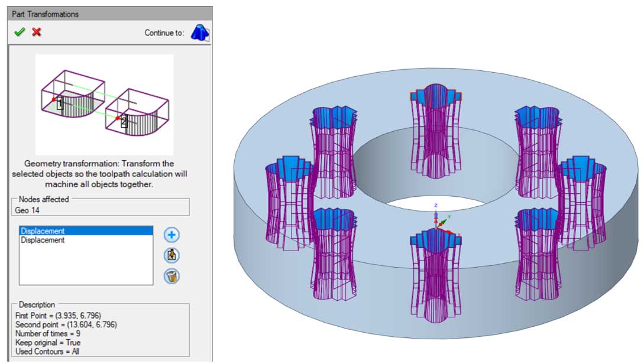This screenshot has height=364, width=644.
Task: Click the empty area of the transformations list
Action: coord(86,266)
